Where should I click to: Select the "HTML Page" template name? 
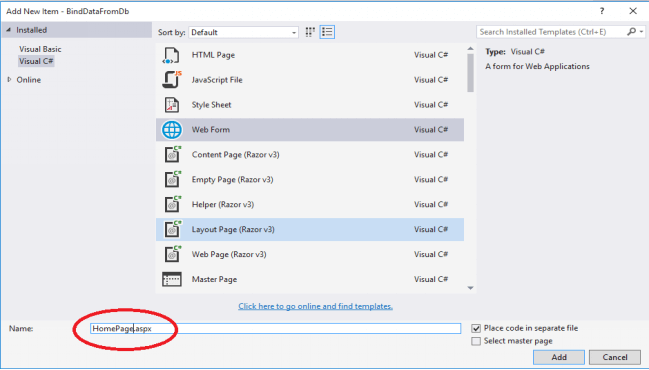213,55
